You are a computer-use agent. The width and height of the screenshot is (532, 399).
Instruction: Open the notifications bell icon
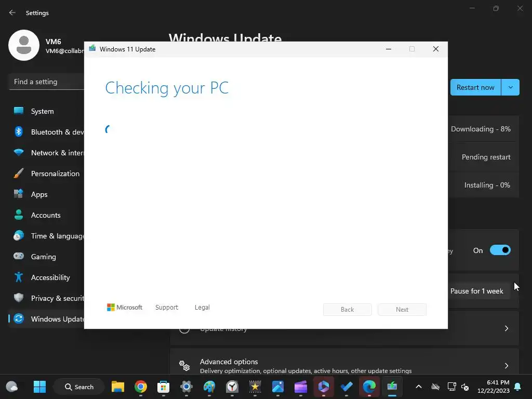518,387
